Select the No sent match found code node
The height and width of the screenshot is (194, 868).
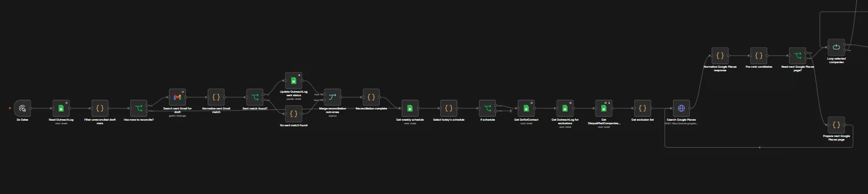point(294,114)
